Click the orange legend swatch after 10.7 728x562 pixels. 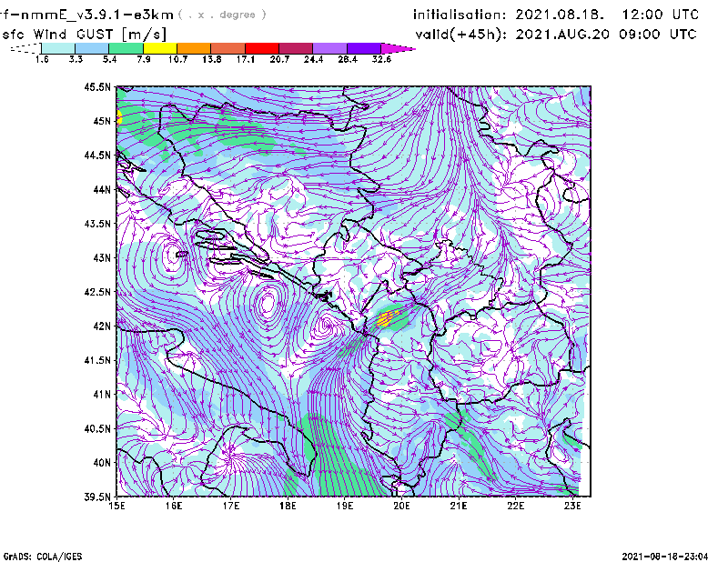pos(193,47)
